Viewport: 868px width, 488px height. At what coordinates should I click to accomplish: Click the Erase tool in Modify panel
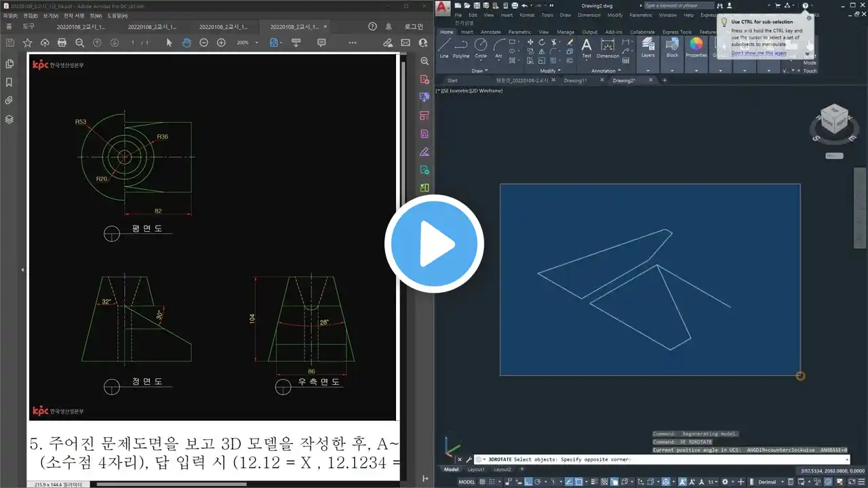coord(570,42)
